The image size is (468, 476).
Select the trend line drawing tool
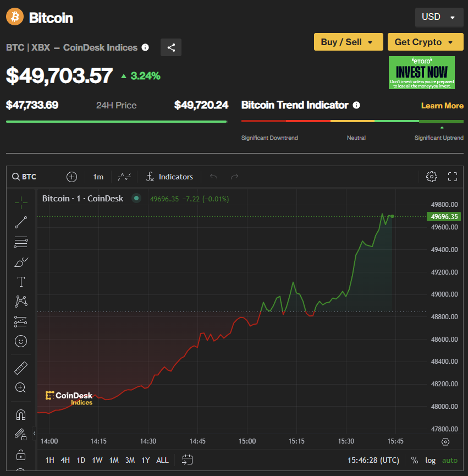coord(21,222)
